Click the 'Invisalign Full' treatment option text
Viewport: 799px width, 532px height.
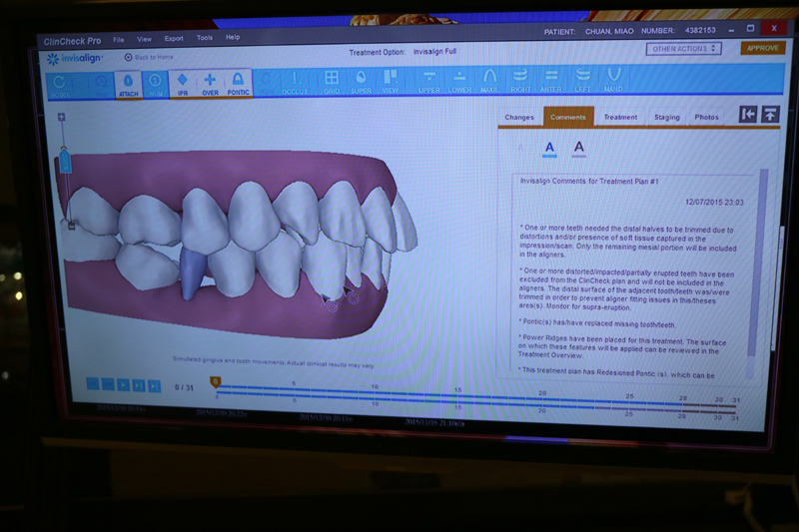pyautogui.click(x=434, y=52)
